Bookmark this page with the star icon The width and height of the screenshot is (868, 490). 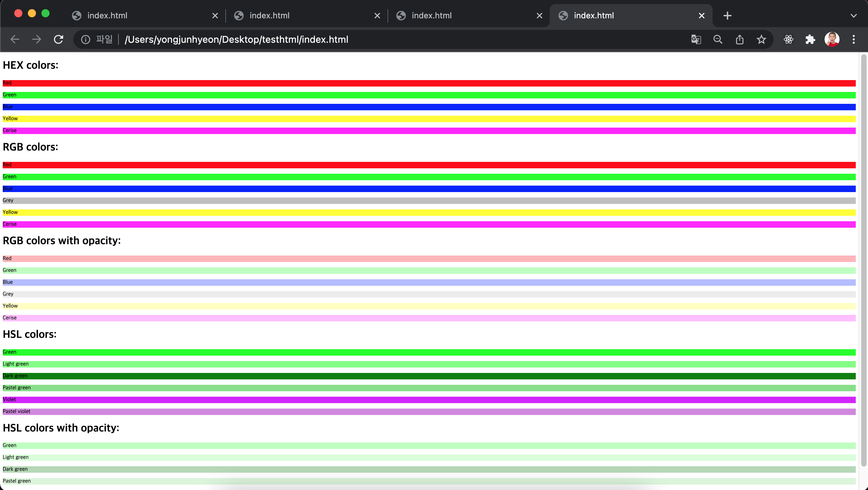pyautogui.click(x=761, y=39)
